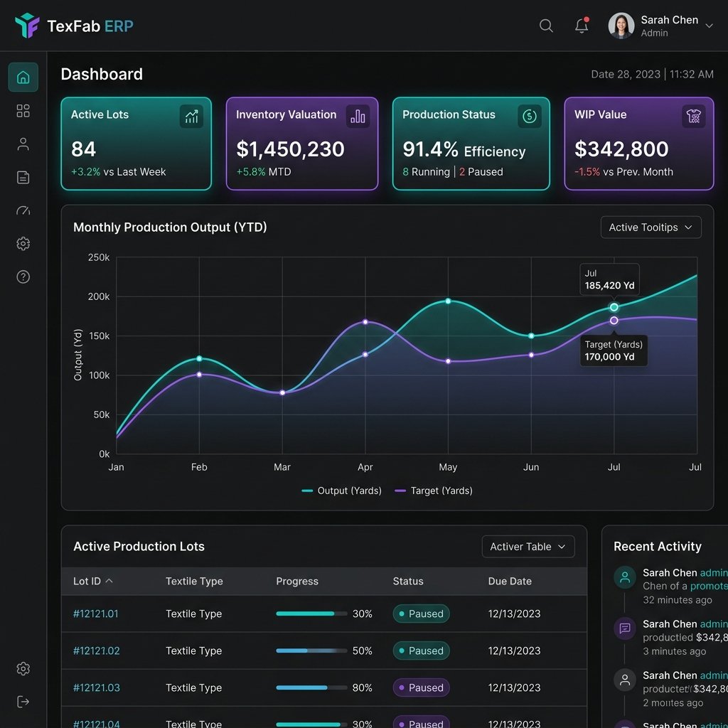Open the Active Lots card
Screen dimensions: 728x728
136,144
